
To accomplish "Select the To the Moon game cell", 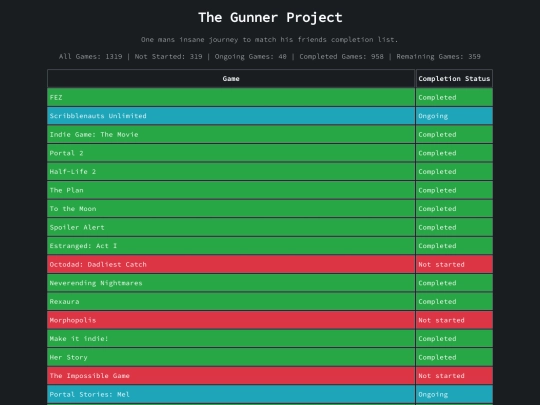I will point(231,209).
